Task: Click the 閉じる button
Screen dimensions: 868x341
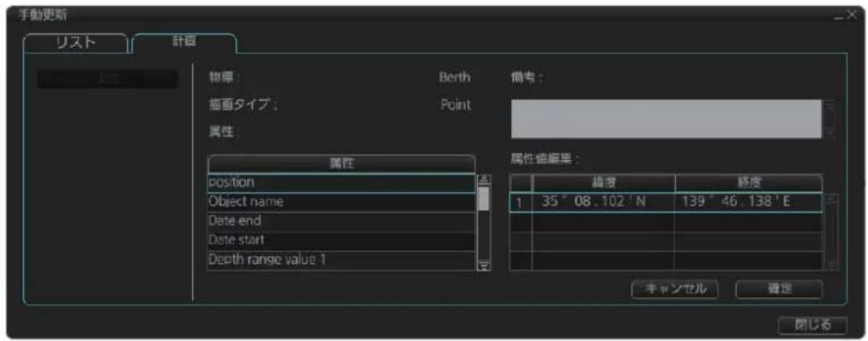Action: tap(812, 326)
